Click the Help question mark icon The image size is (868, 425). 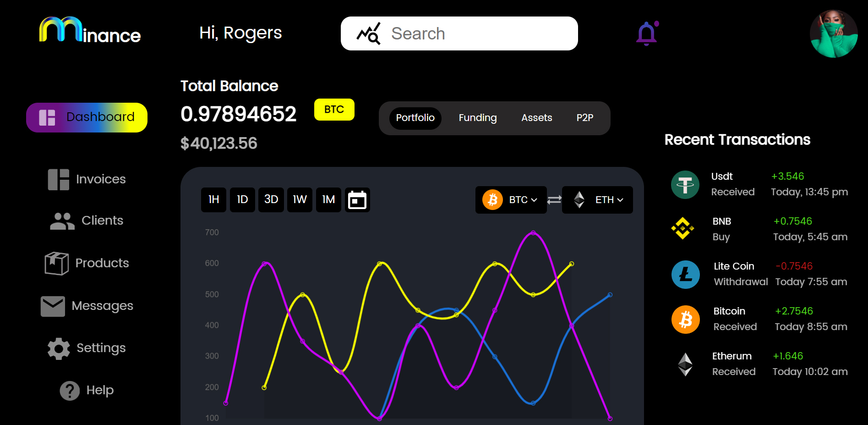point(70,391)
